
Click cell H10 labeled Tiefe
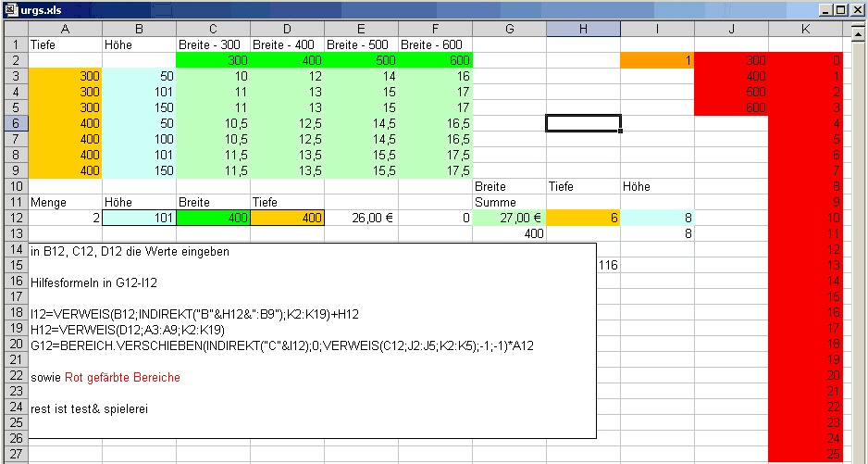584,187
